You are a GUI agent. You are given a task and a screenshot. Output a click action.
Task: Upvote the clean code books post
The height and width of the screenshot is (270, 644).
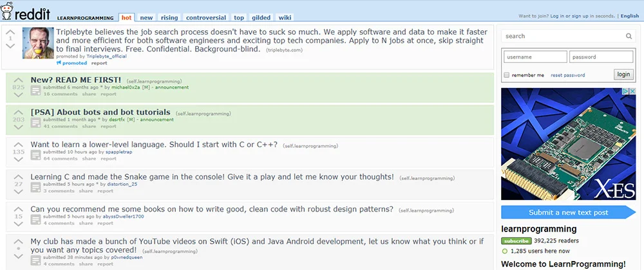pos(19,210)
